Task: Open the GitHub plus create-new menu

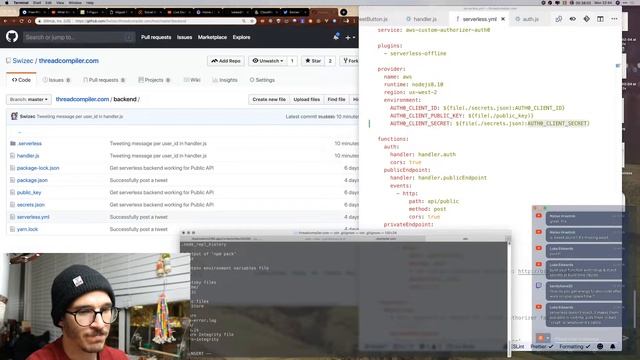Action: pos(350,37)
